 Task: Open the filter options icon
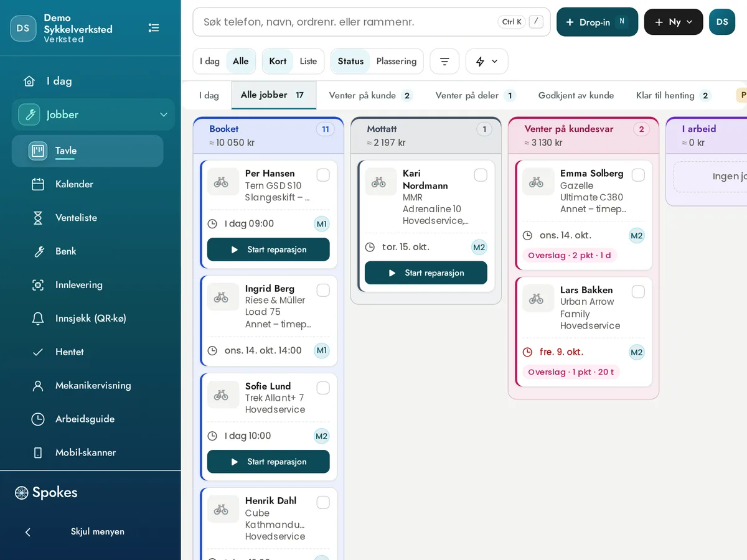pyautogui.click(x=444, y=62)
